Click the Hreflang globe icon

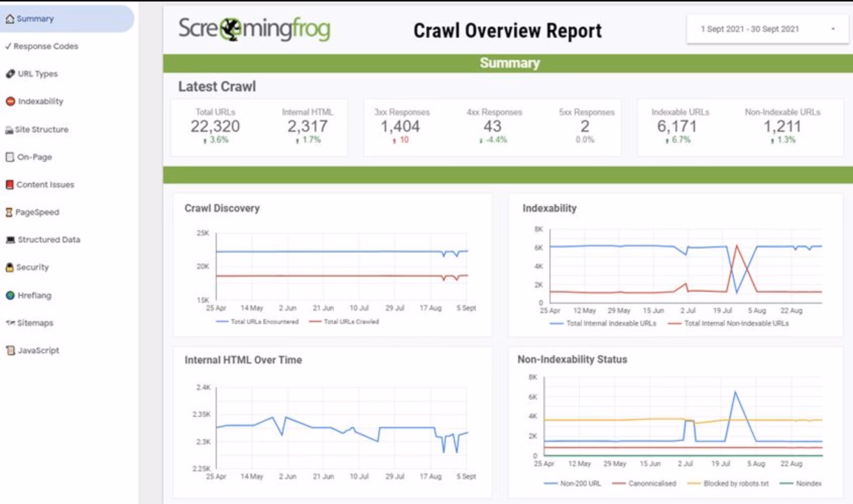click(x=10, y=295)
